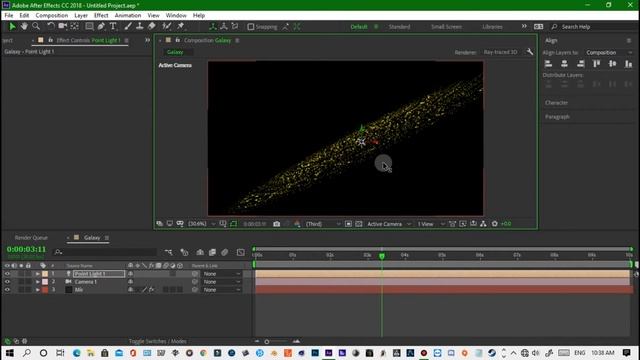Switch to Standard workspace

(x=399, y=27)
